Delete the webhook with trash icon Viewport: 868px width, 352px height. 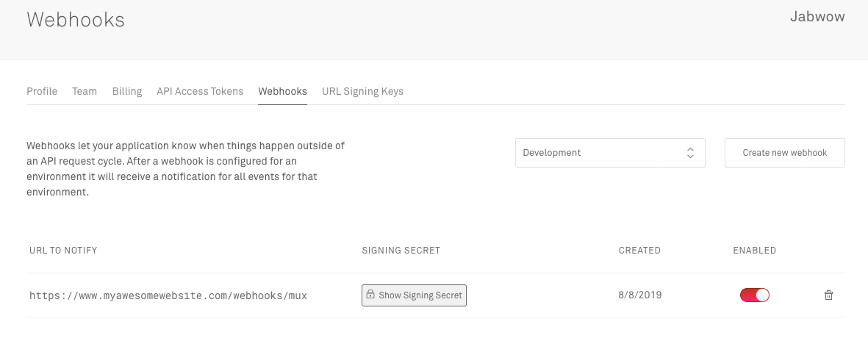point(828,295)
